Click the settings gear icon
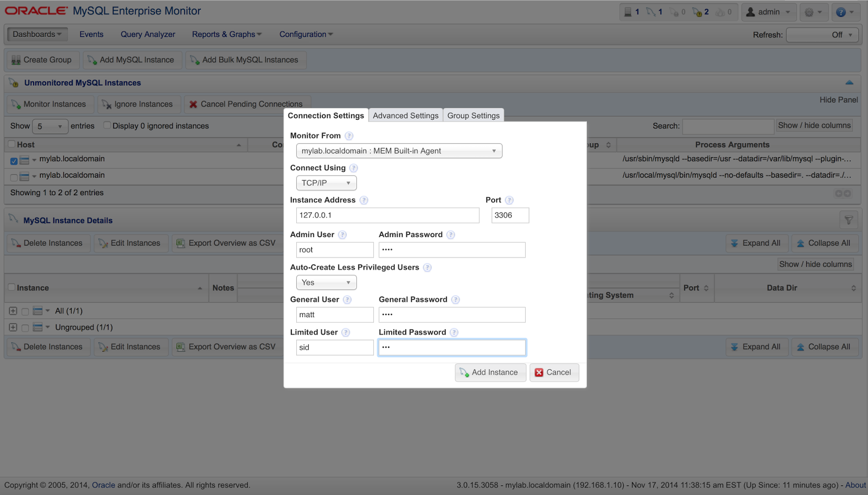868x495 pixels. click(x=810, y=11)
